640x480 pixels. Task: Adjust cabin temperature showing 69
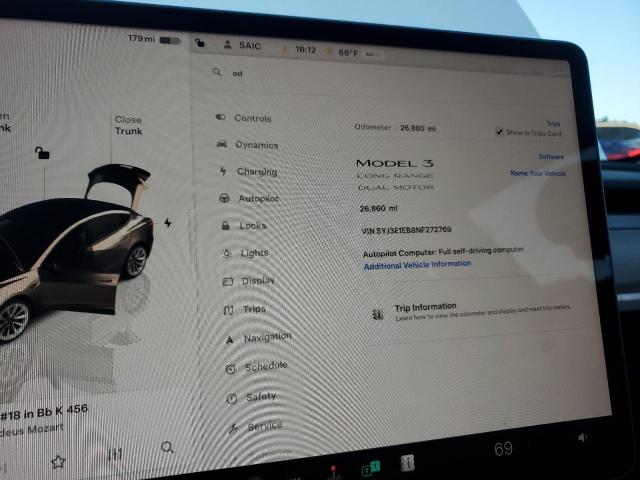[x=503, y=449]
